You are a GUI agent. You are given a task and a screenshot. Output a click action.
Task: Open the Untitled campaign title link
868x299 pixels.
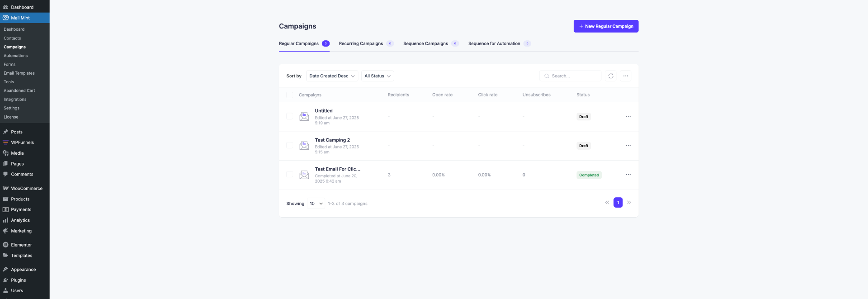[x=324, y=111]
